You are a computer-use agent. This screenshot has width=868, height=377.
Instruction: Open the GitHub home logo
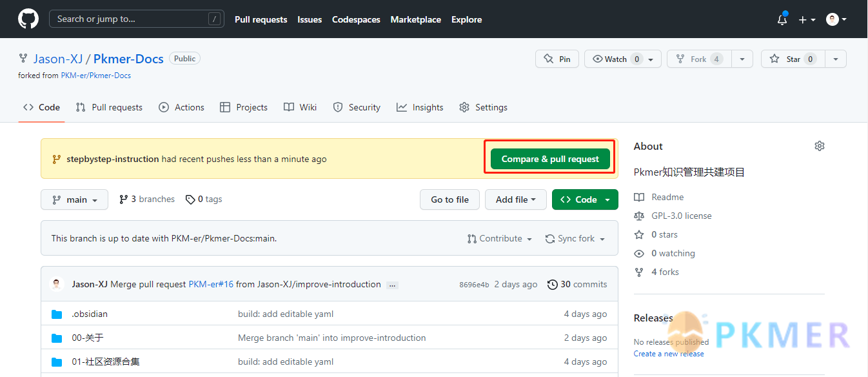tap(28, 19)
